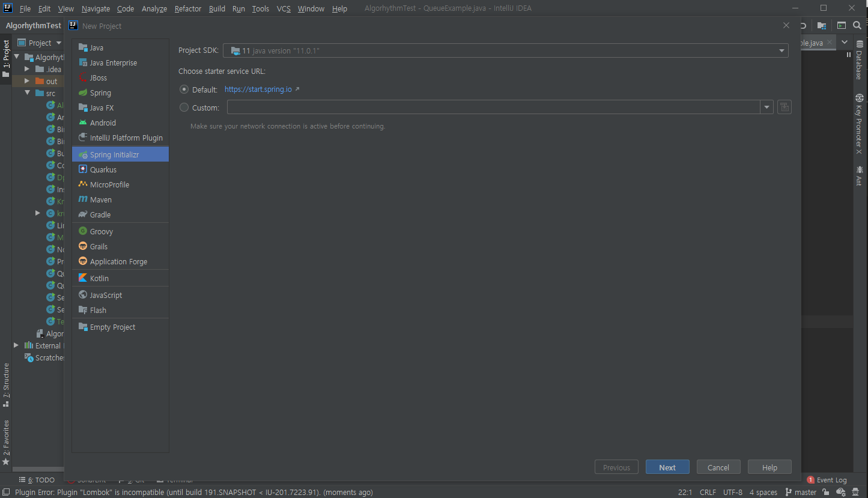Collapse the src folder in project tree

pyautogui.click(x=28, y=93)
